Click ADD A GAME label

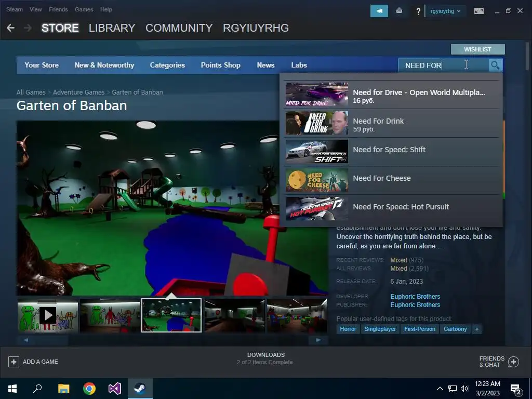(x=41, y=362)
